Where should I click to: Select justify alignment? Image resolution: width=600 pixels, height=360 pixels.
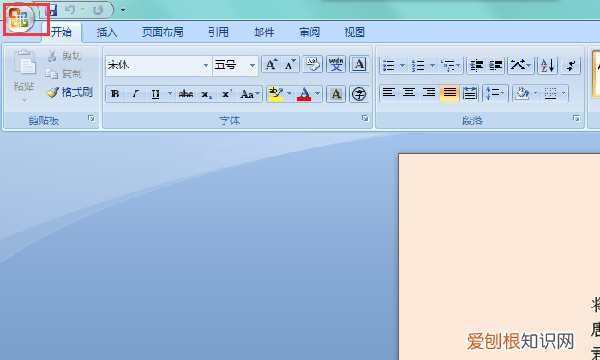pyautogui.click(x=449, y=93)
